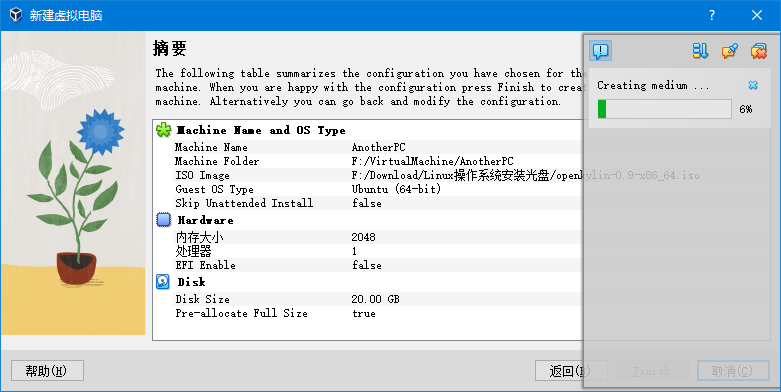
Task: Click the sort notifications icon
Action: pyautogui.click(x=700, y=50)
